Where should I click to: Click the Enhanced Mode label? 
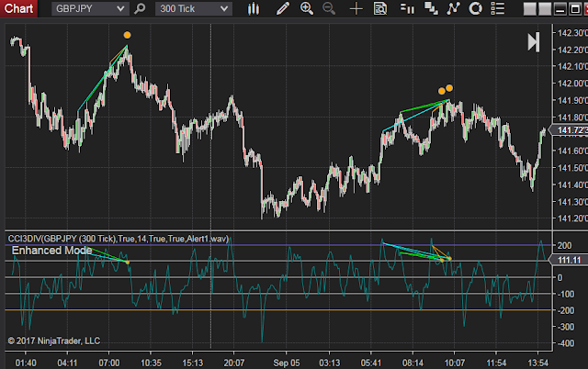pos(51,251)
